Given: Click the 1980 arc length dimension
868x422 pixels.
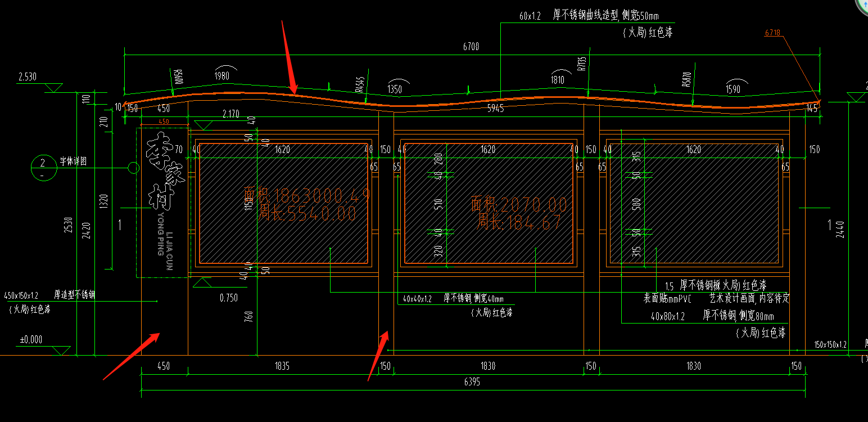Looking at the screenshot, I should [222, 75].
